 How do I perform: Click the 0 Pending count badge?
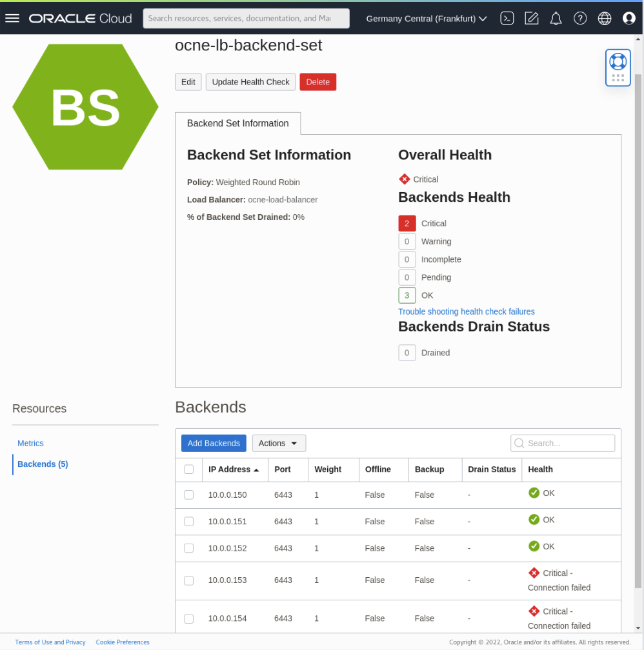coord(407,277)
